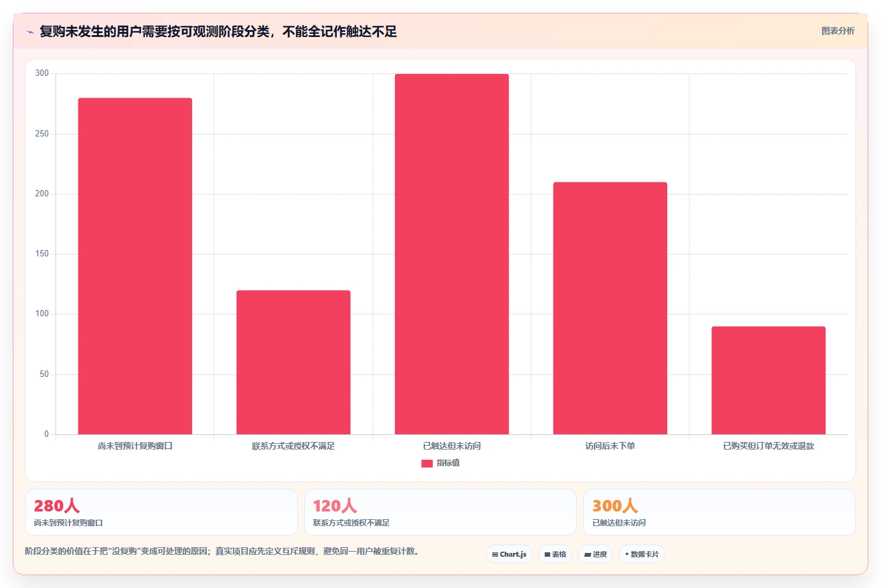The image size is (881, 588).
Task: Click the y-axis value 100
Action: (x=42, y=314)
